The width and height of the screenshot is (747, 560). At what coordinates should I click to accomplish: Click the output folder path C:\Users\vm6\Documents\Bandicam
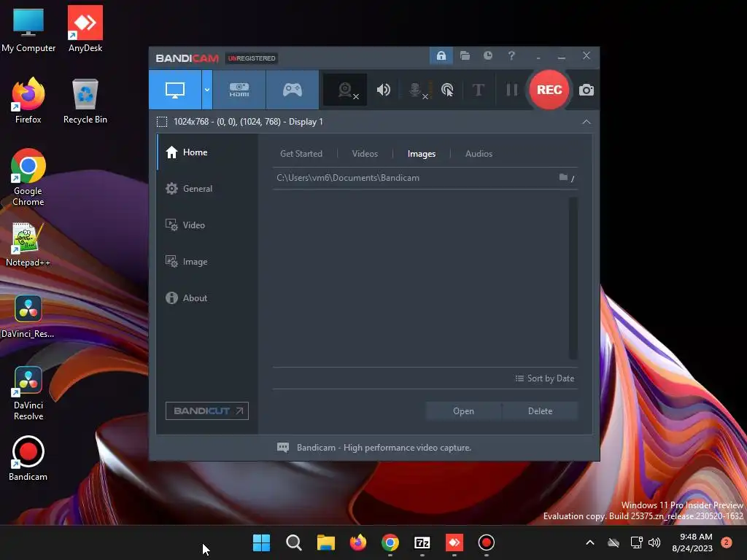[348, 178]
